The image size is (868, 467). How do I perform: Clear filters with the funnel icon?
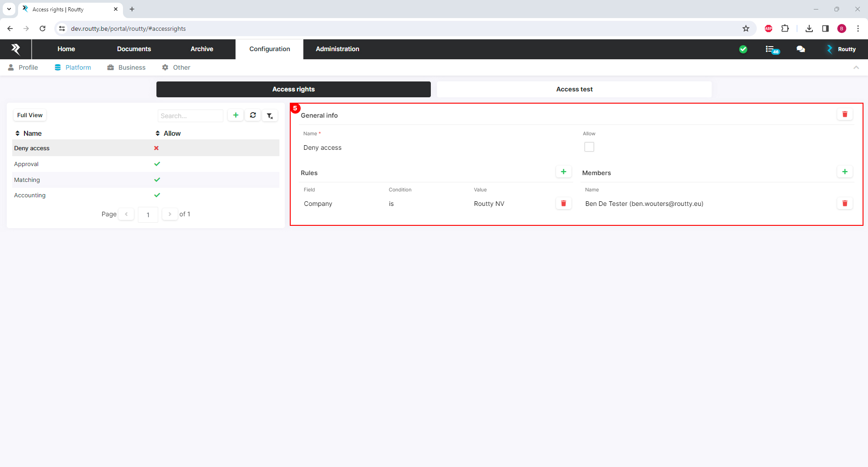click(x=270, y=116)
